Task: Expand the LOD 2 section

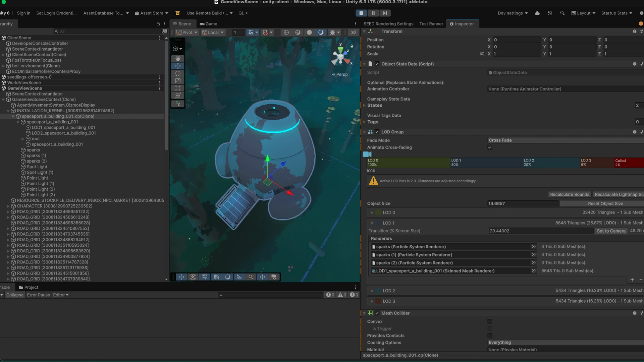Action: point(372,291)
